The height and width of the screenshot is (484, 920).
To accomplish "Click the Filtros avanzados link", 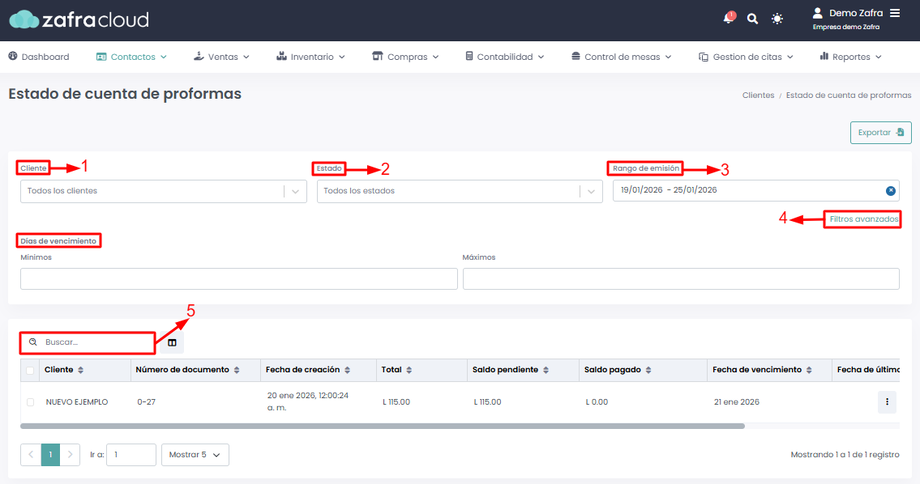I will pyautogui.click(x=864, y=219).
